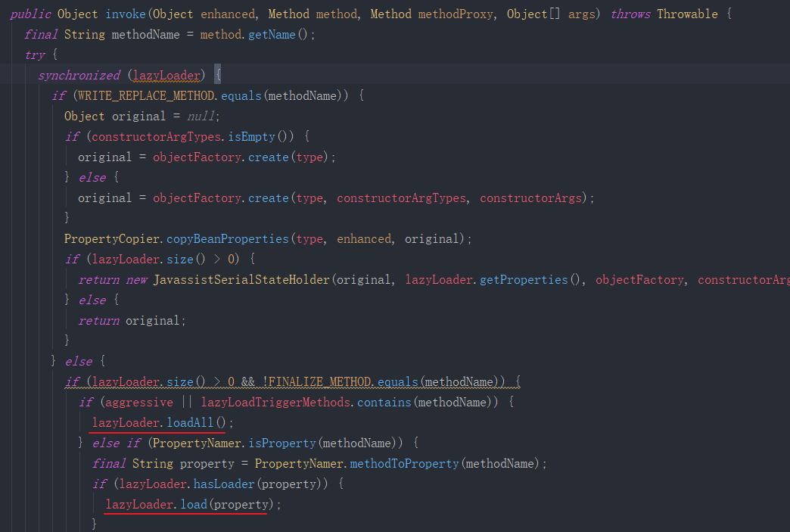Click FINALIZE_METHOD constant
Screen dimensions: 790x532
(320, 382)
